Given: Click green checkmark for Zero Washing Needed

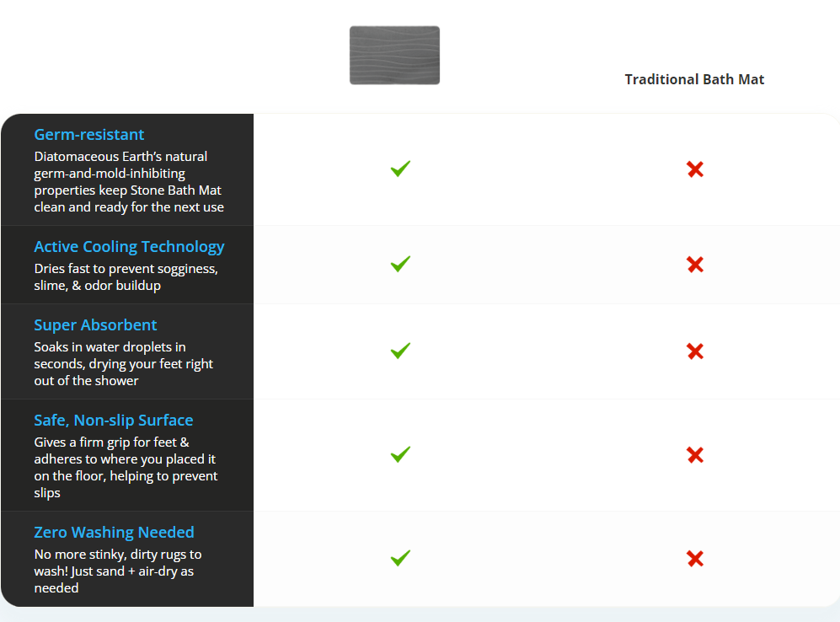Looking at the screenshot, I should (x=400, y=558).
